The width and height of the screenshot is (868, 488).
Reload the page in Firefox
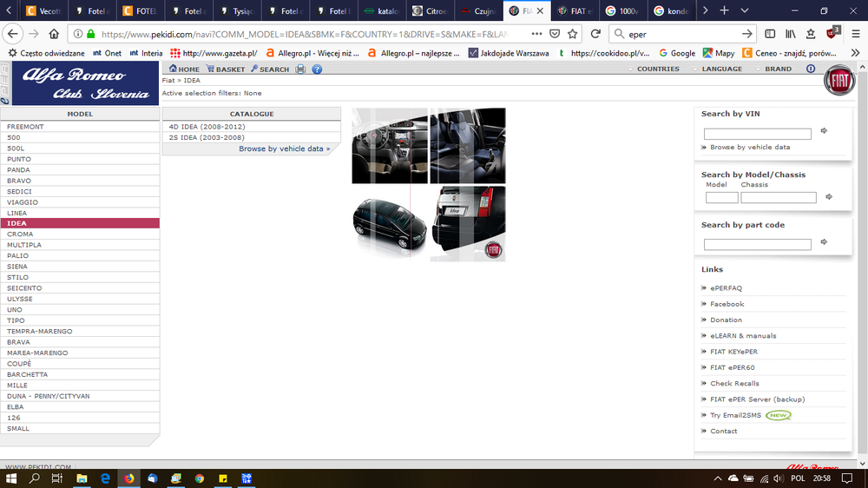pos(595,34)
